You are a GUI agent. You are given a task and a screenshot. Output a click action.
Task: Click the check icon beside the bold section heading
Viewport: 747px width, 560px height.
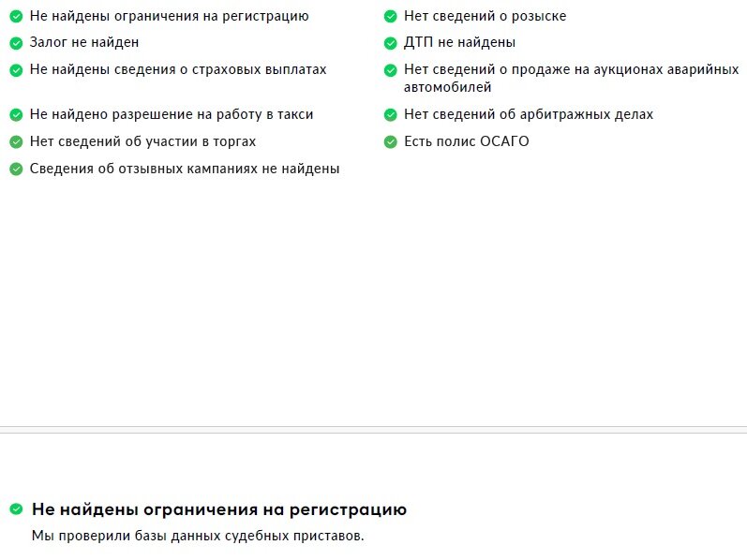point(16,509)
